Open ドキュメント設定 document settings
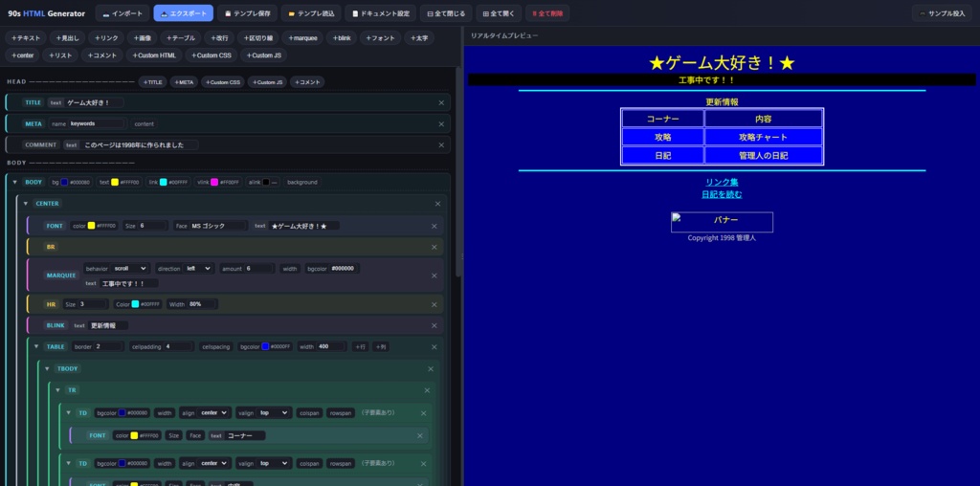 pos(381,13)
